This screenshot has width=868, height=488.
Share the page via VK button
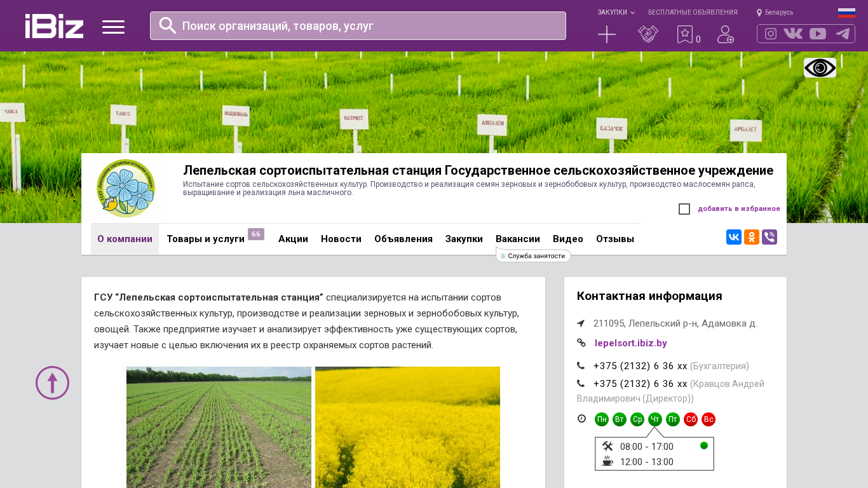[734, 237]
